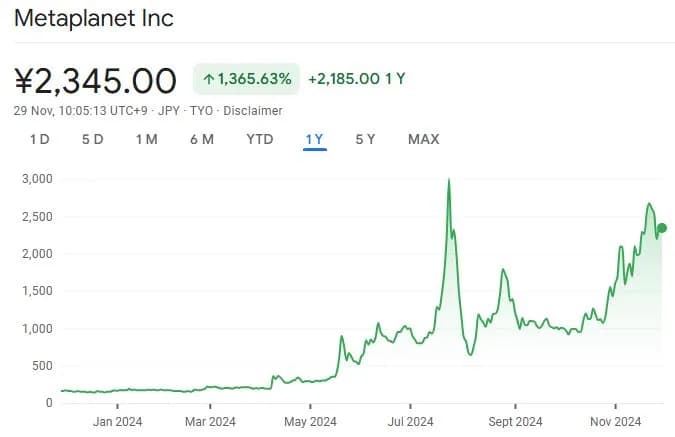Click the ¥2,345.00 price value

tap(96, 79)
